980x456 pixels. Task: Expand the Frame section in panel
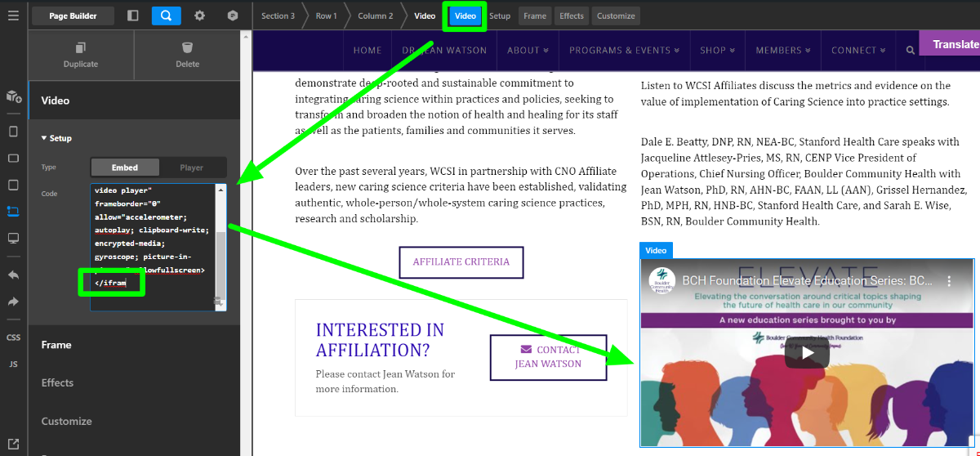56,345
